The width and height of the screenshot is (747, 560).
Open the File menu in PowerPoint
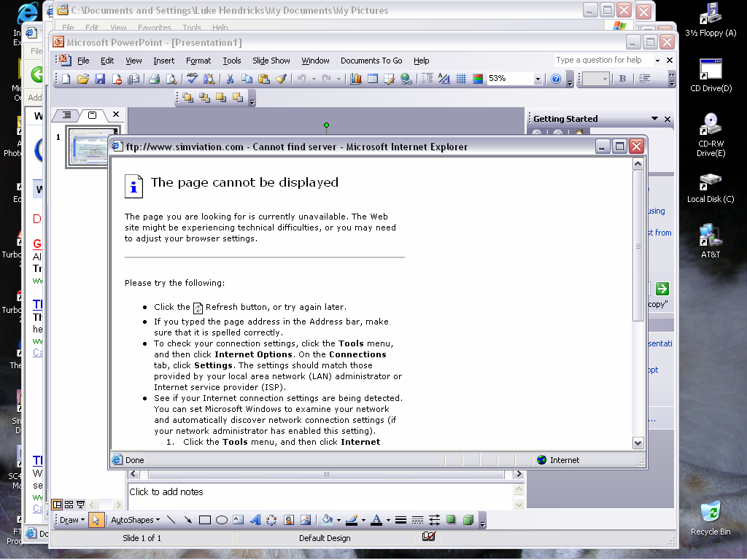[x=83, y=61]
